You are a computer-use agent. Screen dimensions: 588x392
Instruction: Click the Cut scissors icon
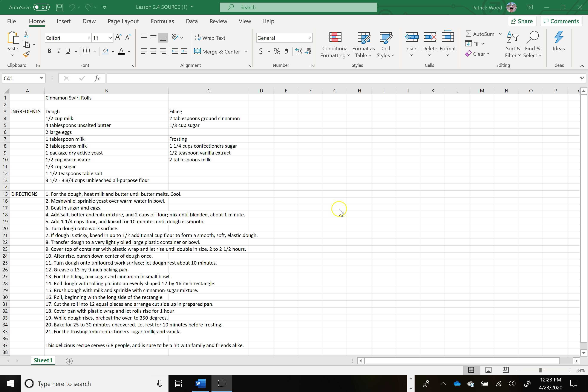(26, 34)
